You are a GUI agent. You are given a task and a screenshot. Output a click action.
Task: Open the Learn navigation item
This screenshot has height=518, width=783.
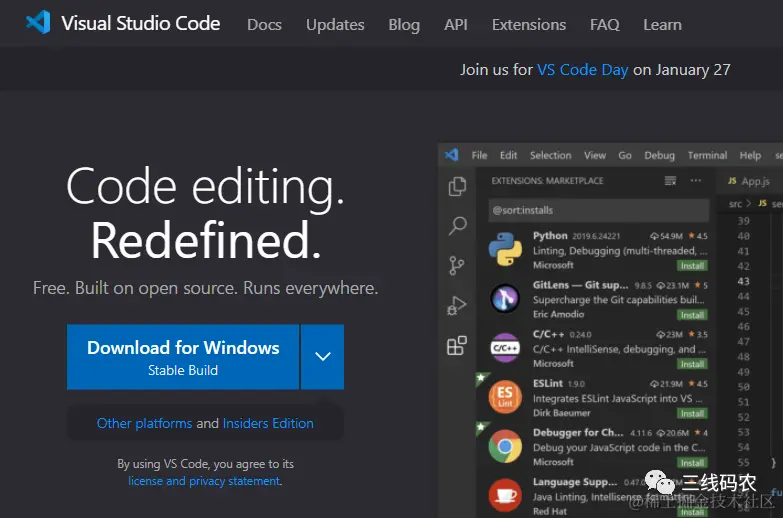pos(662,24)
